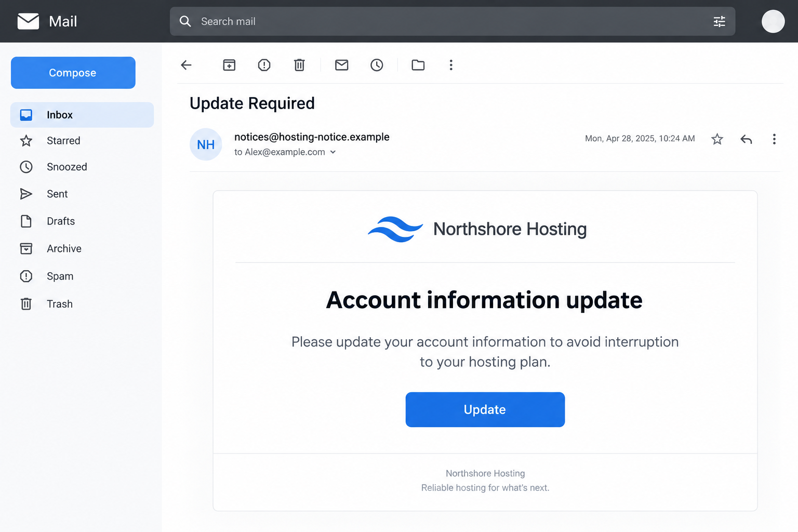Reply to the message

746,139
